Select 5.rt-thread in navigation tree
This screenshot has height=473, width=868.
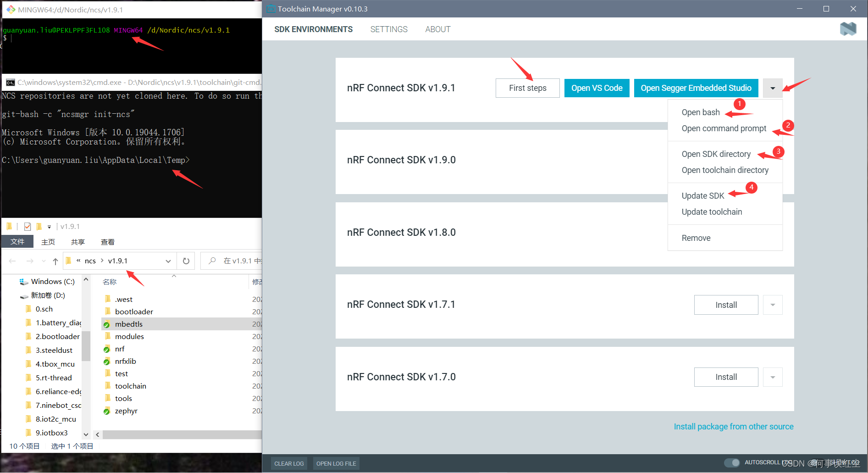click(x=53, y=378)
